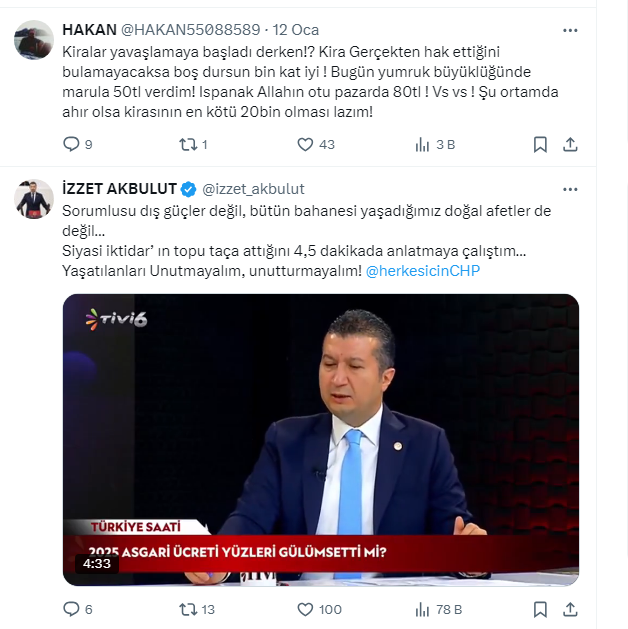The image size is (628, 629).
Task: Open HAKAN's profile avatar
Action: (x=34, y=40)
